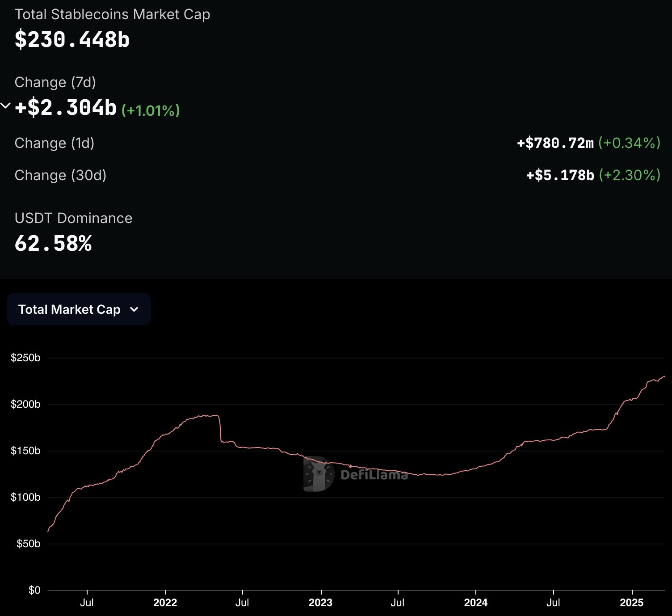This screenshot has width=672, height=616.
Task: Click the $200b y-axis label
Action: tap(25, 404)
